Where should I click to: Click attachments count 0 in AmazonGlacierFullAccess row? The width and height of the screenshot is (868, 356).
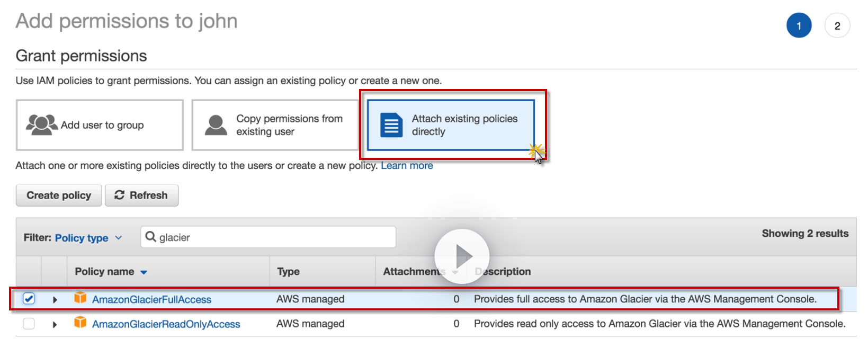click(457, 299)
